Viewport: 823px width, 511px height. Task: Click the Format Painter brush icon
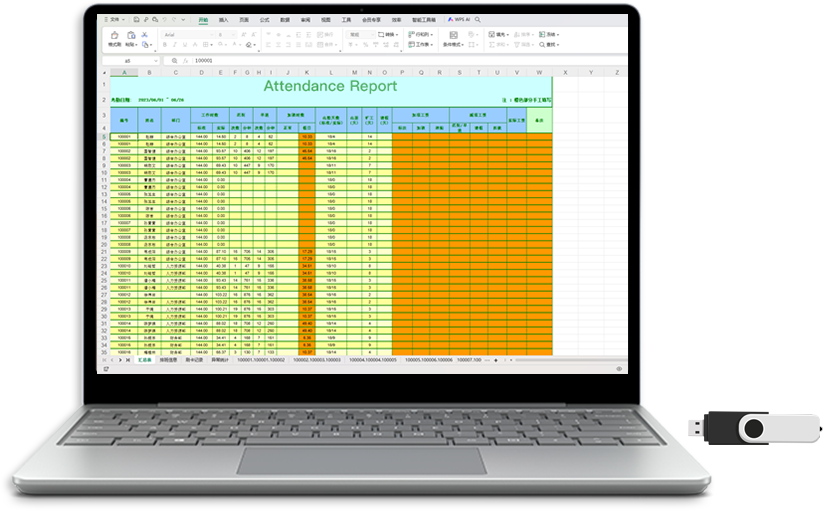tap(114, 36)
